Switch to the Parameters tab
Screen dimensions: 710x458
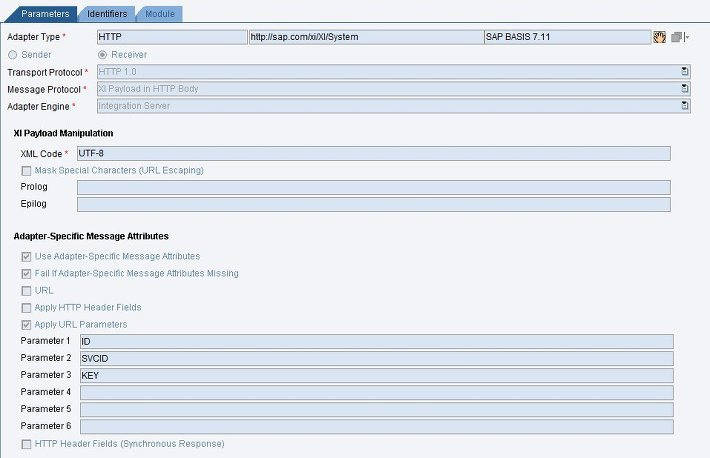click(45, 14)
